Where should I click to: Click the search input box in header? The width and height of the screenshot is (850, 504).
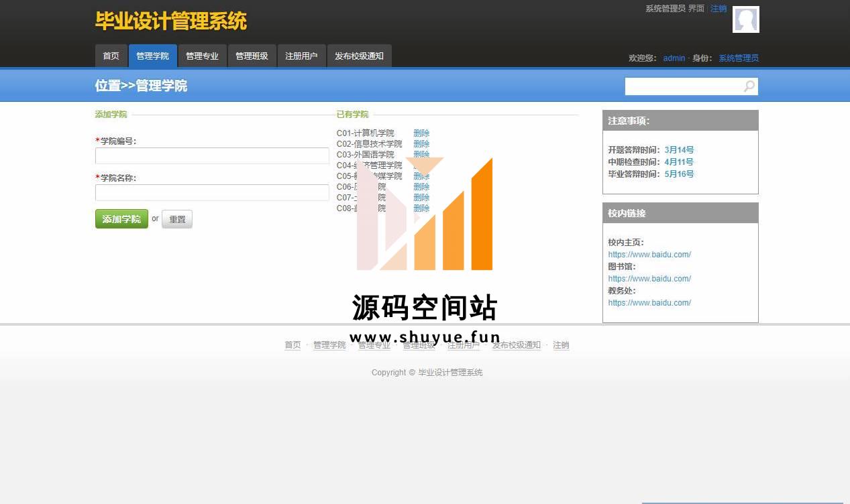tap(683, 86)
